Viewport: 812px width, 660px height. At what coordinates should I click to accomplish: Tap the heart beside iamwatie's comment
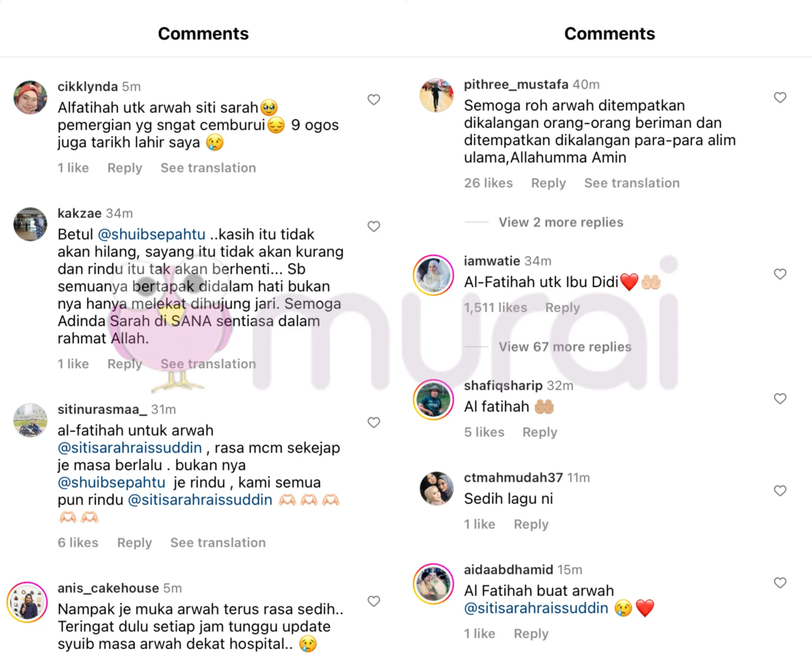click(780, 274)
